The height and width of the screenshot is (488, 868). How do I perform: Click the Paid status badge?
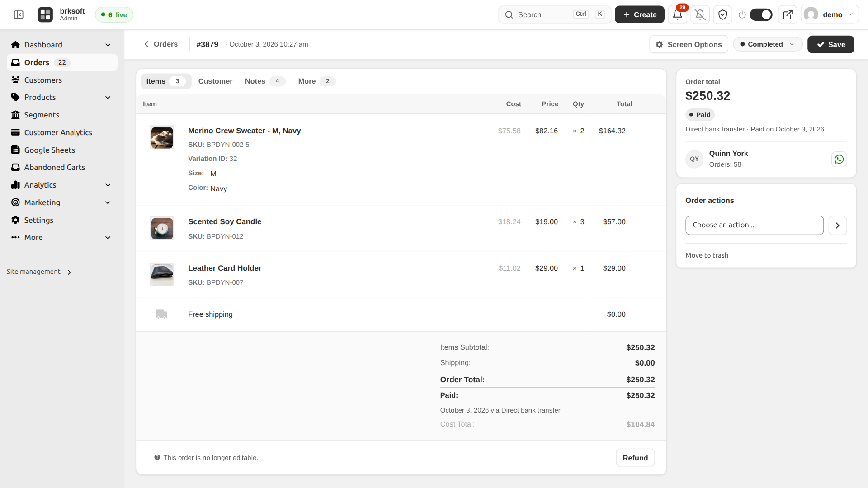coord(700,115)
